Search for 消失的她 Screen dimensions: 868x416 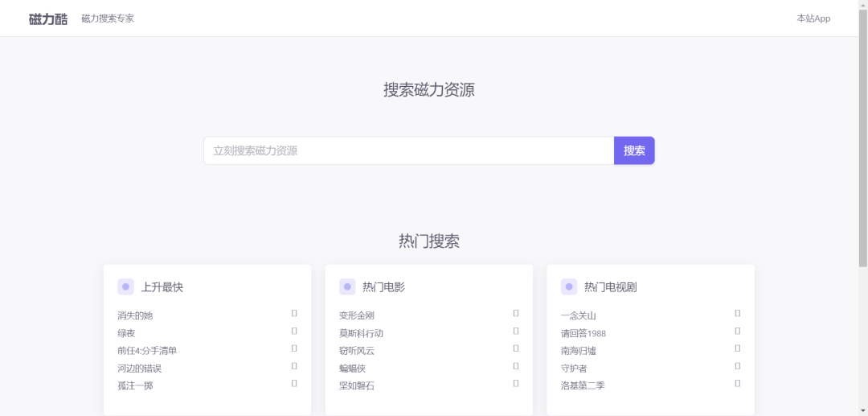pyautogui.click(x=135, y=315)
